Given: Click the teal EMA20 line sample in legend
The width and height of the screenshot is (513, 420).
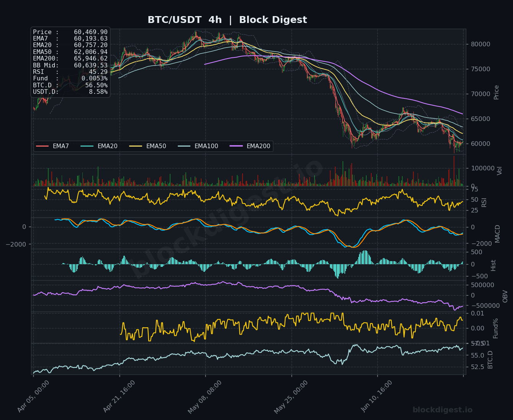Looking at the screenshot, I should coord(87,146).
